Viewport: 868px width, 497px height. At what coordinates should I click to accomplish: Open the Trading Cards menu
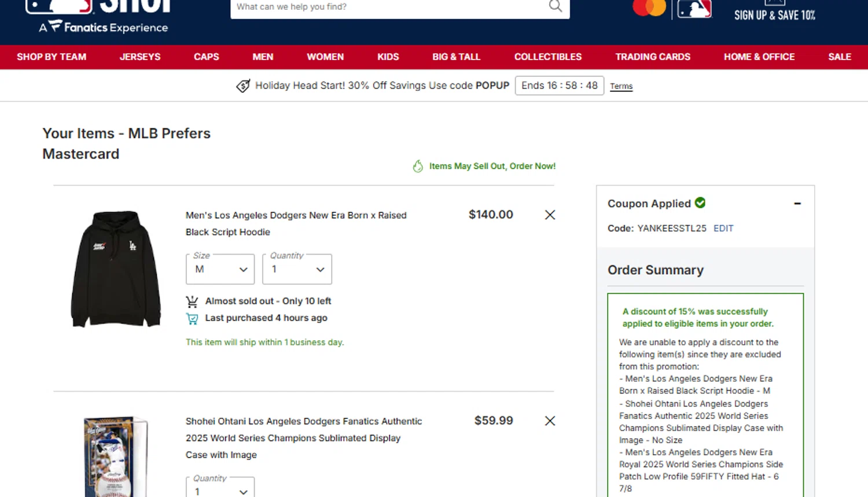[x=653, y=57]
